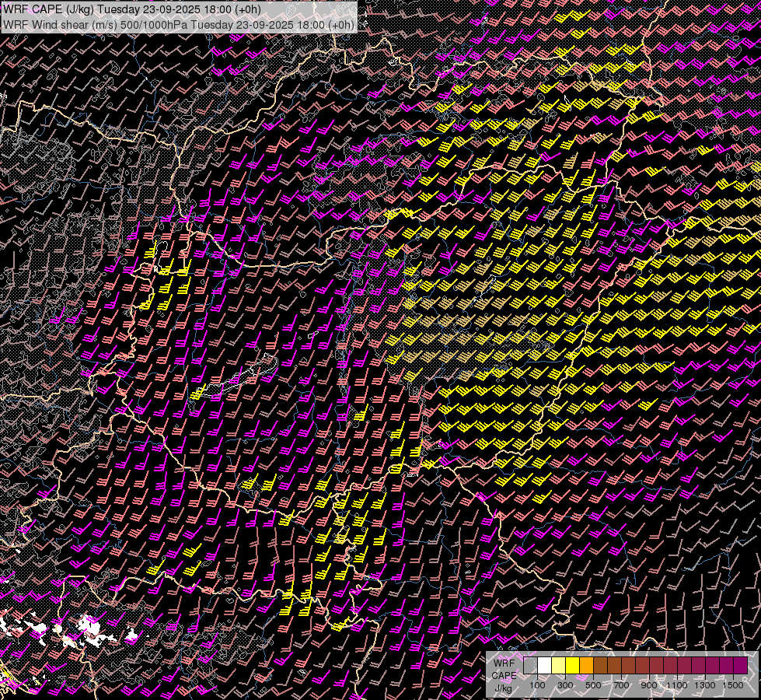
Task: Click the WRF Wind shear 500/1000hPa title line
Action: coord(179,24)
